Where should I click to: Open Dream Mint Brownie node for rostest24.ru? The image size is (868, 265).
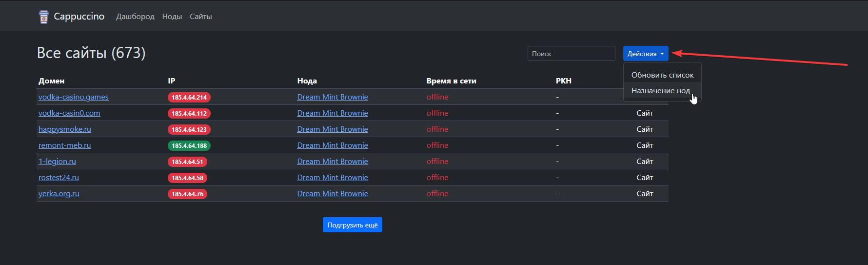333,178
